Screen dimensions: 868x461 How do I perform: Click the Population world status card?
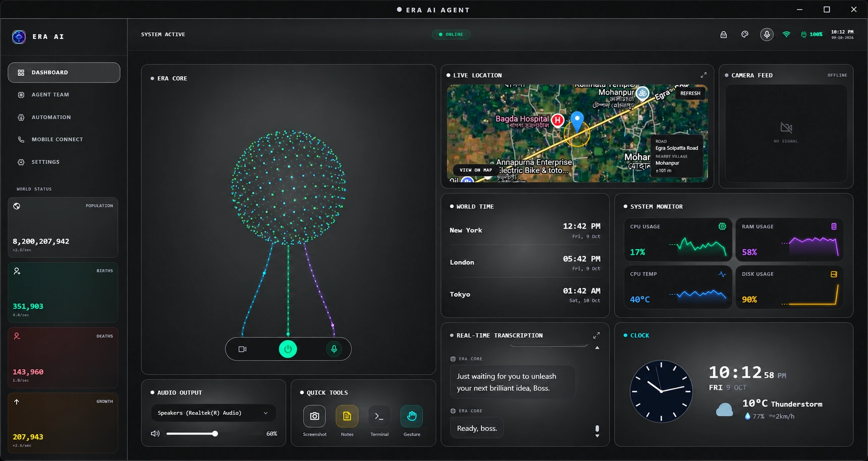tap(63, 227)
